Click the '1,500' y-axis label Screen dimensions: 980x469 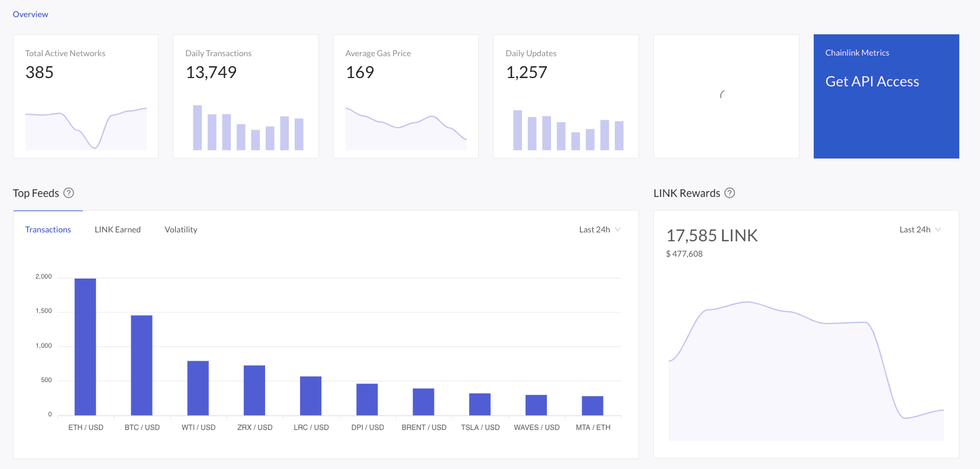(x=44, y=311)
